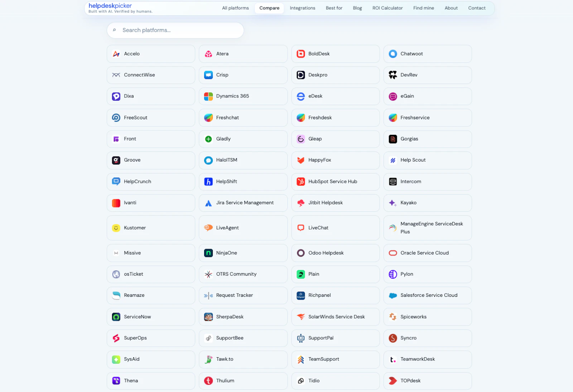
Task: Focus the Search platforms input field
Action: pyautogui.click(x=175, y=30)
